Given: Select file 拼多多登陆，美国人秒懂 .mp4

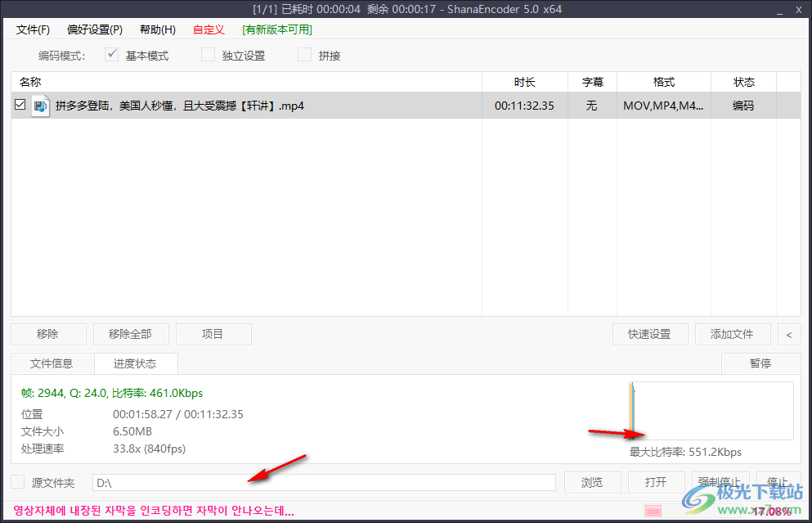Looking at the screenshot, I should pyautogui.click(x=180, y=106).
